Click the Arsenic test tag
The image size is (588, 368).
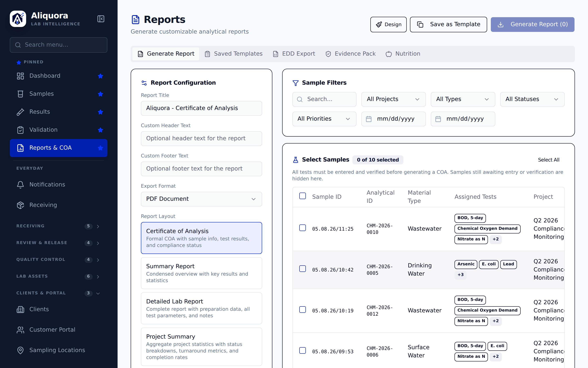466,264
